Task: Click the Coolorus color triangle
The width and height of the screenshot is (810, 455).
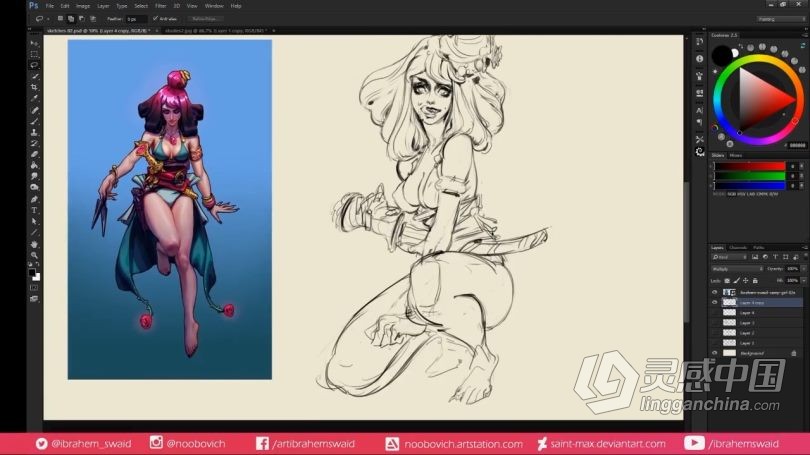Action: pos(759,98)
